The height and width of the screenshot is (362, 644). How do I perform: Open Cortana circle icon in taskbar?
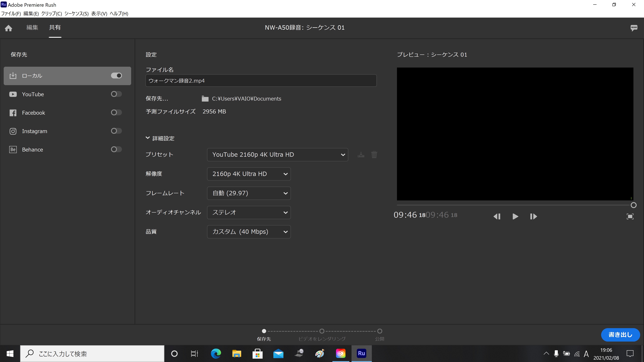coord(174,353)
